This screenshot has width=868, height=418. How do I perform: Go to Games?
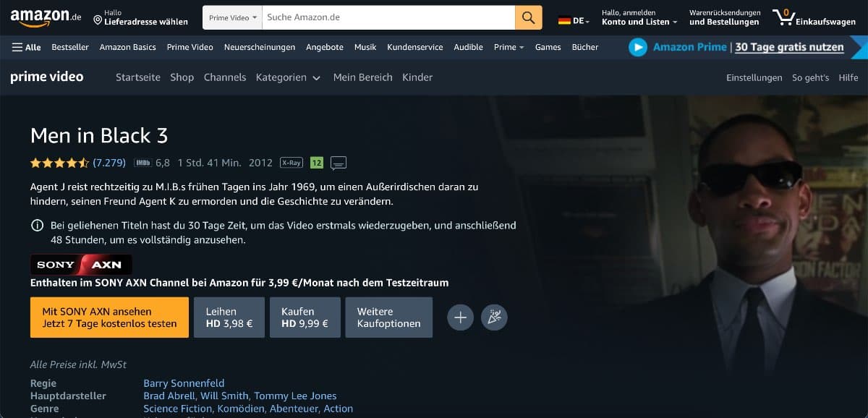pos(548,47)
